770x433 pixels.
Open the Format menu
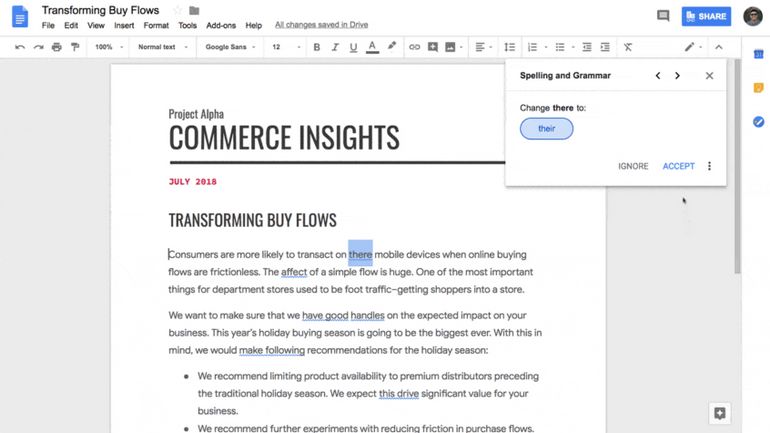point(156,25)
